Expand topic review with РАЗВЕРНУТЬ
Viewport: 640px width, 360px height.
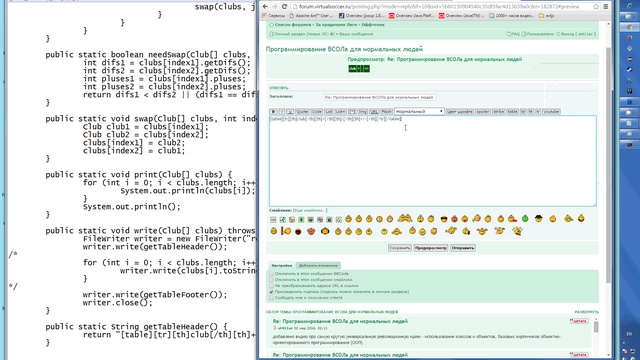click(x=587, y=312)
